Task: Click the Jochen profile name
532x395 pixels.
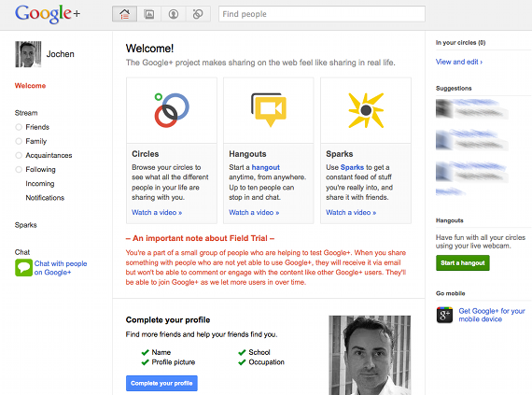Action: (x=60, y=54)
